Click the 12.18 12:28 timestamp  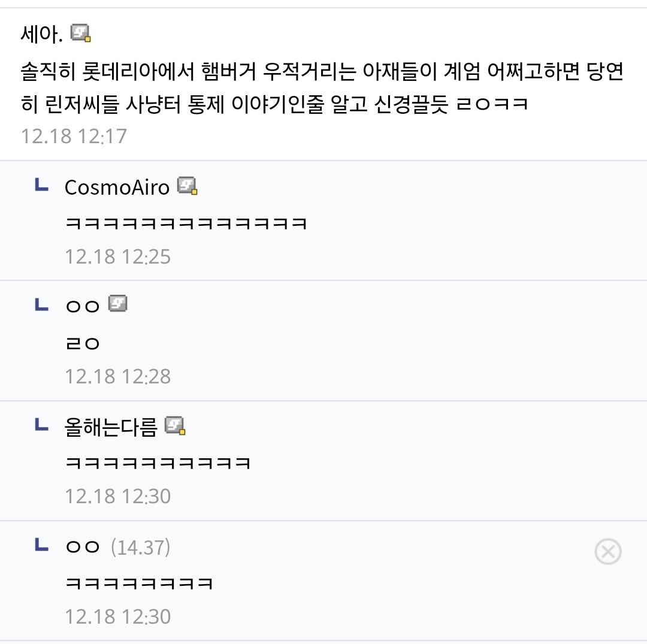[118, 376]
